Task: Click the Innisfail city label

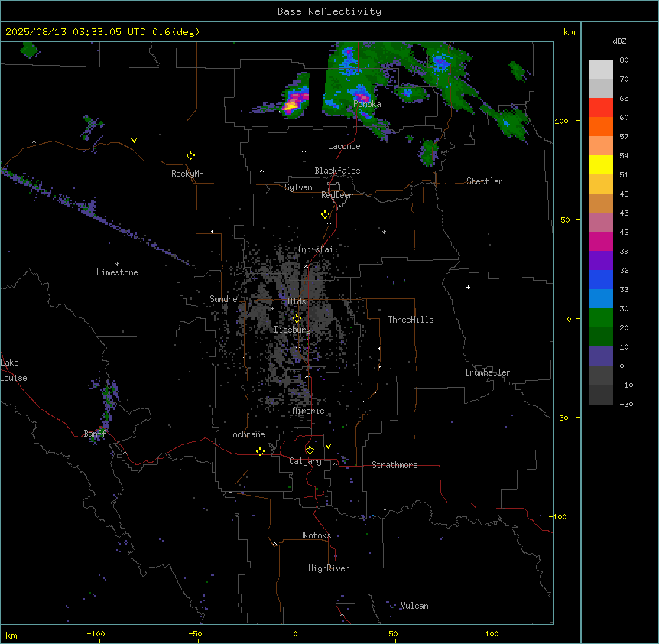Action: point(317,249)
